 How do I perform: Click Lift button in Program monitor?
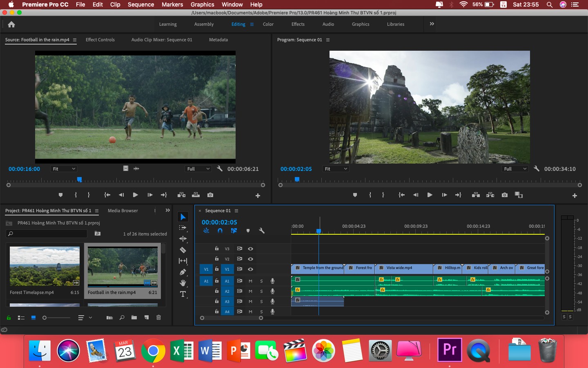click(x=476, y=195)
